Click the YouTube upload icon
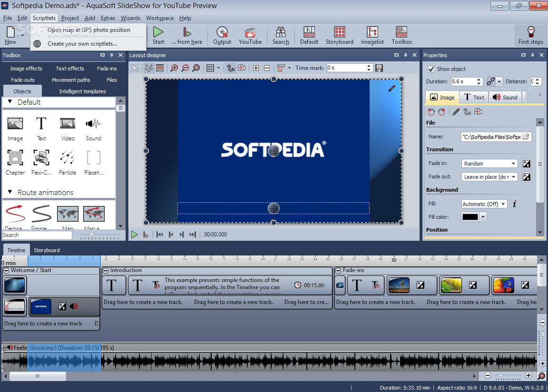 click(x=250, y=35)
